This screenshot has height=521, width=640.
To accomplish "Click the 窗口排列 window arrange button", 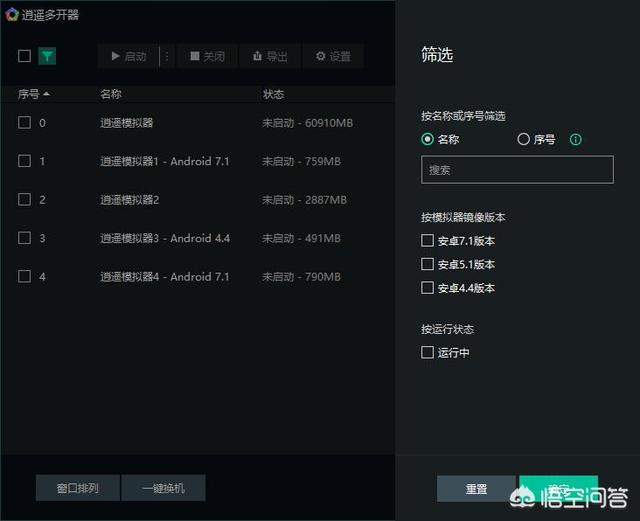I will [x=77, y=488].
